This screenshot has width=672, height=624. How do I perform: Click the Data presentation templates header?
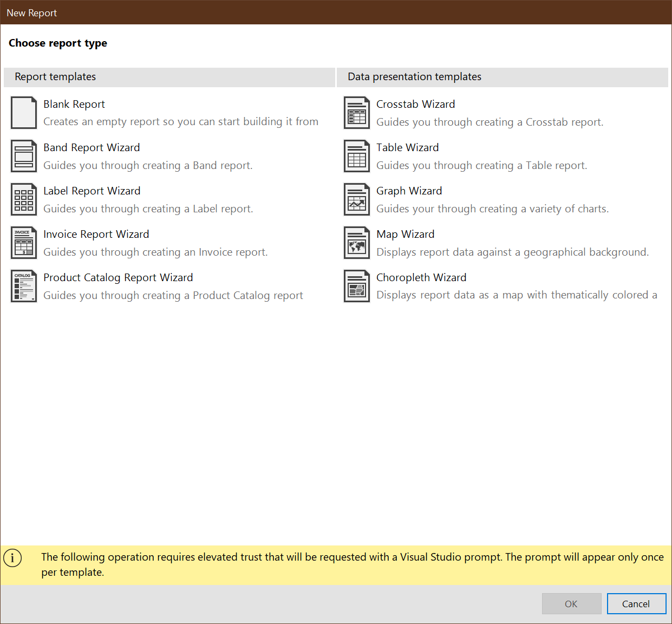413,77
